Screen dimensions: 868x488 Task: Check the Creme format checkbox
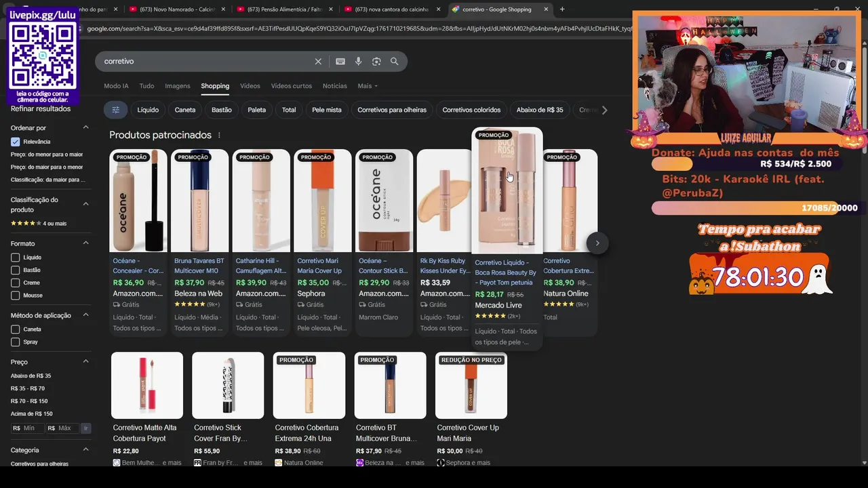click(x=16, y=283)
